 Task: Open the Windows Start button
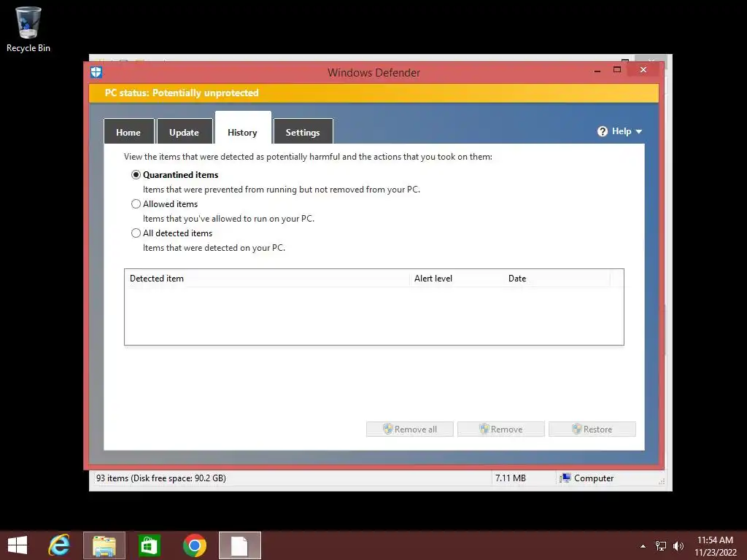pos(18,545)
